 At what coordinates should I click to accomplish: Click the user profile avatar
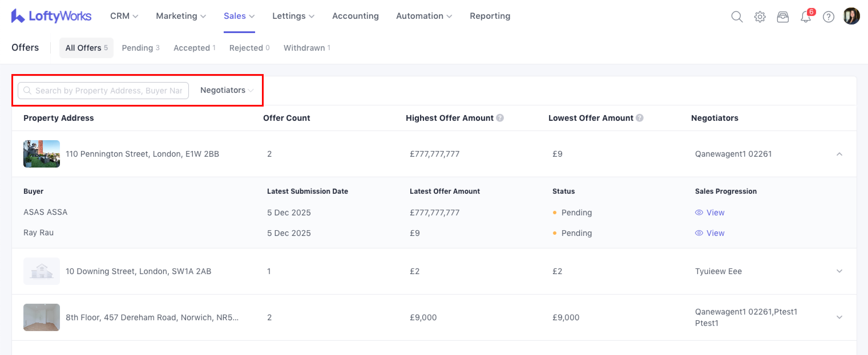click(851, 16)
